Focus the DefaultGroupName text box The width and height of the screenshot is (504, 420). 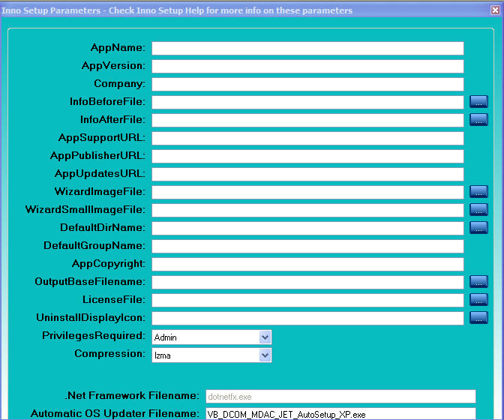coord(307,246)
